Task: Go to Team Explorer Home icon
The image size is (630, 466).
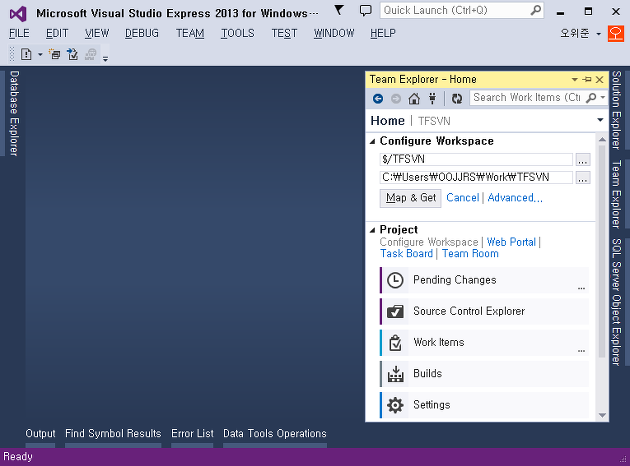Action: (414, 98)
